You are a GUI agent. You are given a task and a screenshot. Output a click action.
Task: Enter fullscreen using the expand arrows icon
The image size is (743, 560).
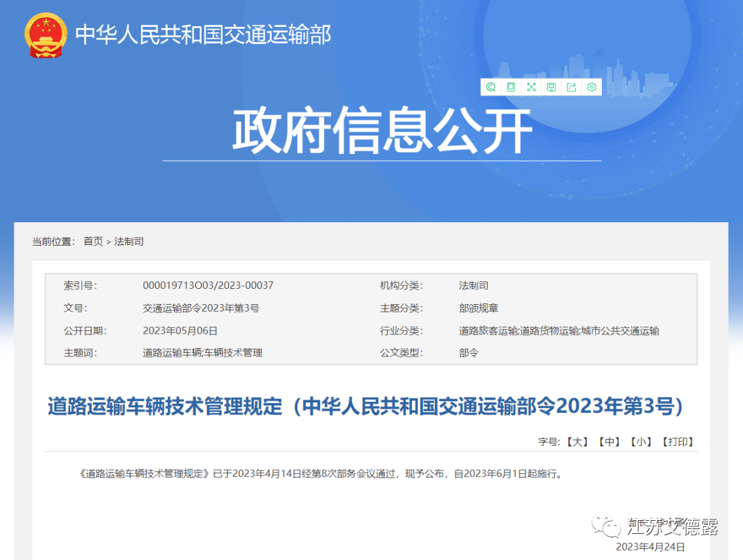(x=531, y=87)
